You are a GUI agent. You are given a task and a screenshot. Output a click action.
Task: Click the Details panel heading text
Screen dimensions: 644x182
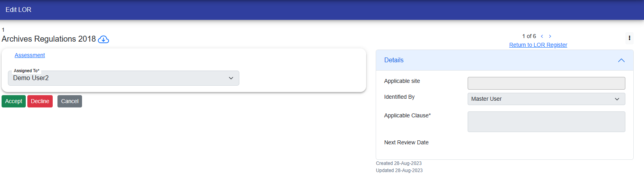click(394, 60)
